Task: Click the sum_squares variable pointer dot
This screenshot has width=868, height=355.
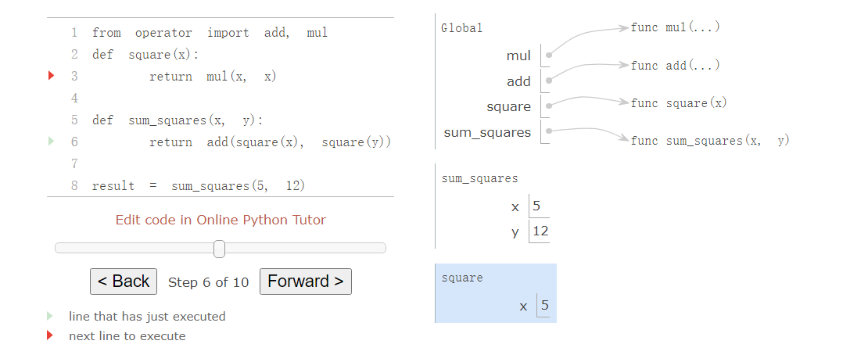Action: pyautogui.click(x=549, y=131)
